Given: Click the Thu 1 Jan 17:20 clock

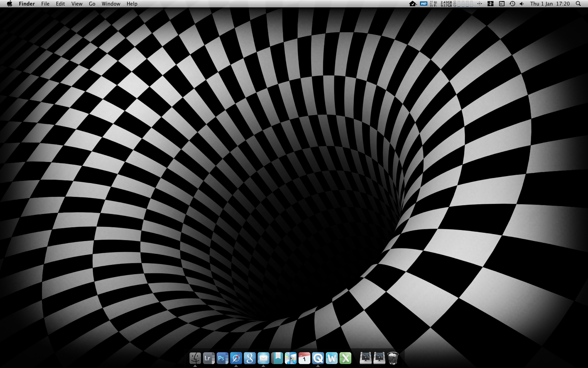Looking at the screenshot, I should (x=550, y=4).
